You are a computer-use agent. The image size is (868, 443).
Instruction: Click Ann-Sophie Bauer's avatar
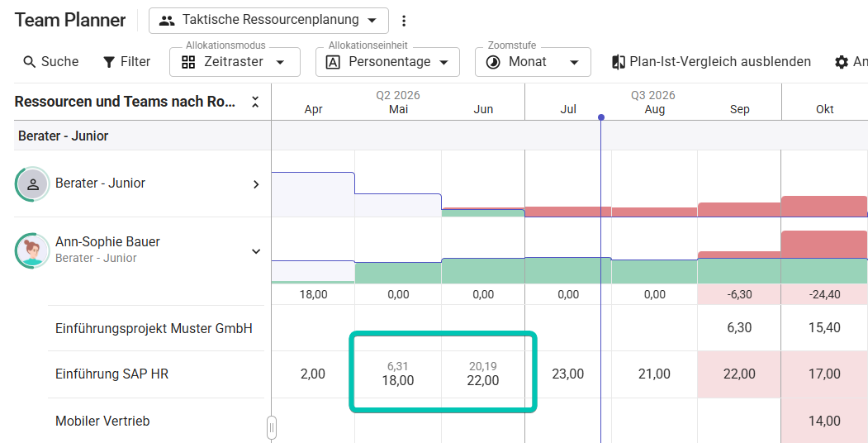pyautogui.click(x=33, y=250)
